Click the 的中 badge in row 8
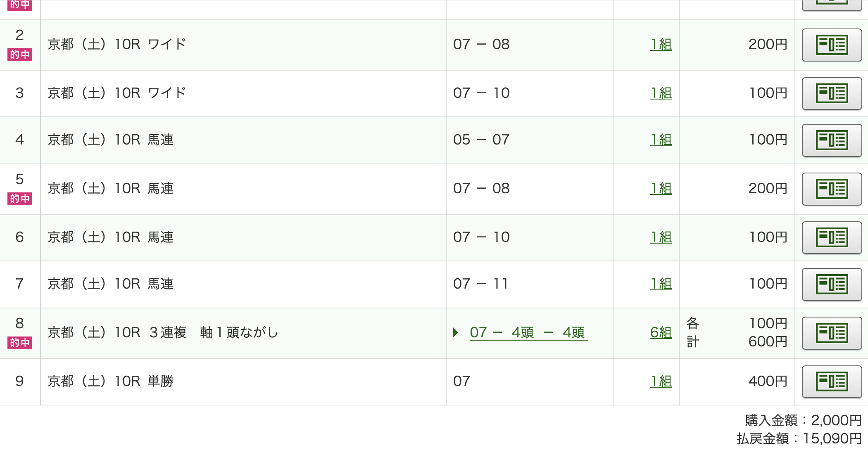Viewport: 868px width, 455px height. pyautogui.click(x=20, y=343)
